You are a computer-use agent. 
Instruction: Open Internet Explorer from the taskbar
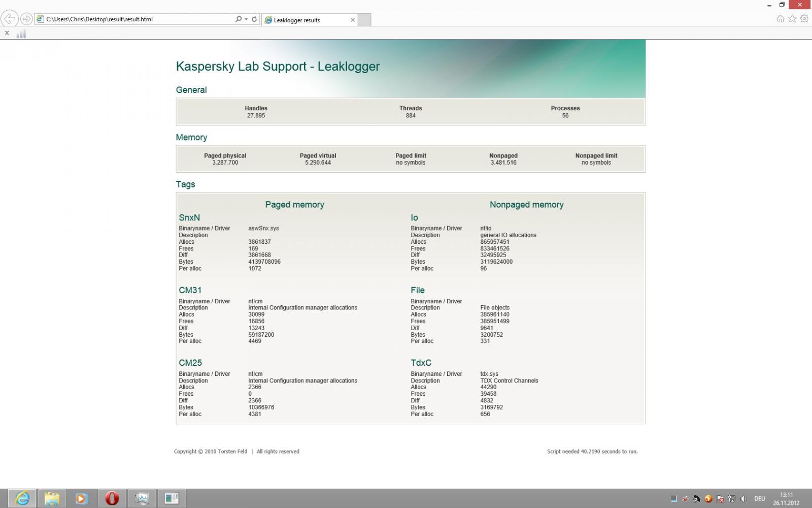22,498
